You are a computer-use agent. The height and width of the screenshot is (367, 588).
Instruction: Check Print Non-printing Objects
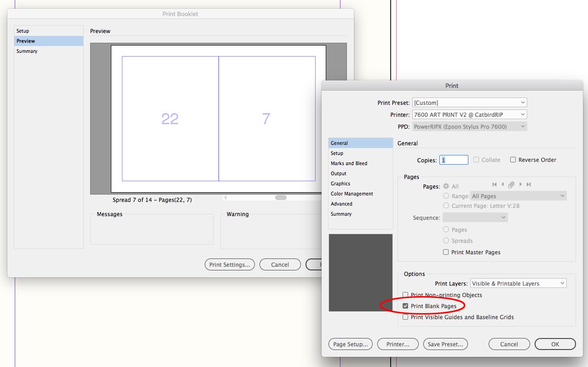click(405, 295)
